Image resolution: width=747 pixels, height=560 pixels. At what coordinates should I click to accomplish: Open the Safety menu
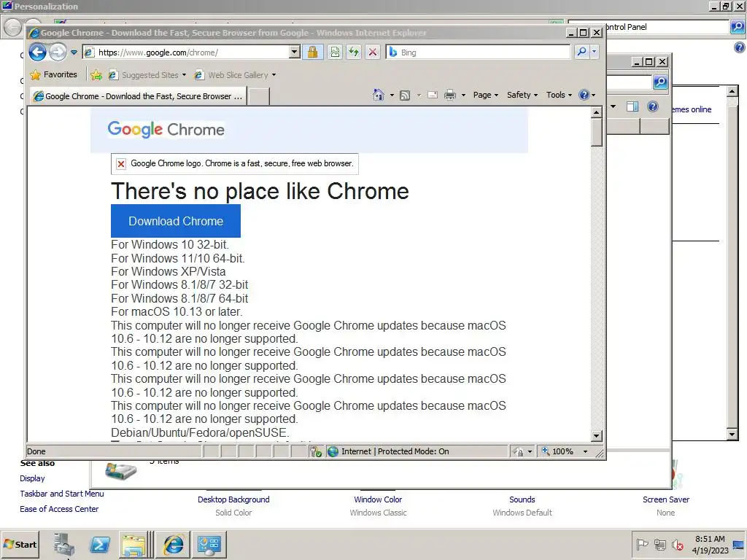click(522, 95)
